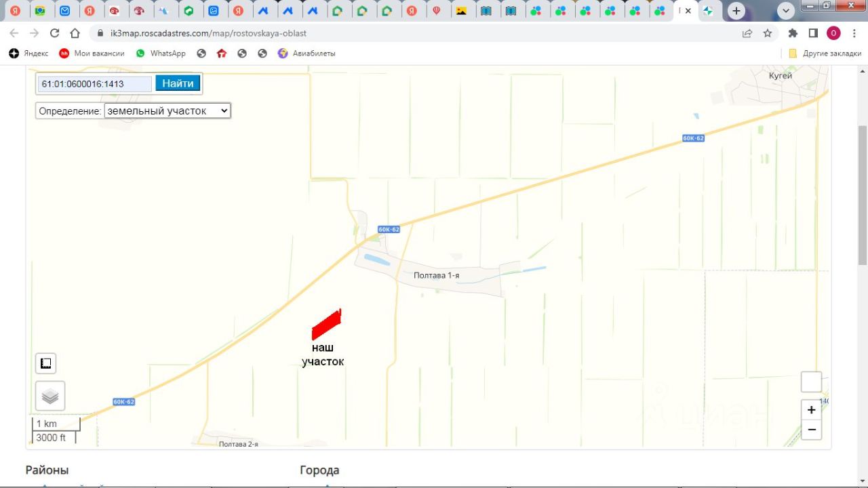Open a new browser tab
868x488 pixels.
click(x=736, y=11)
